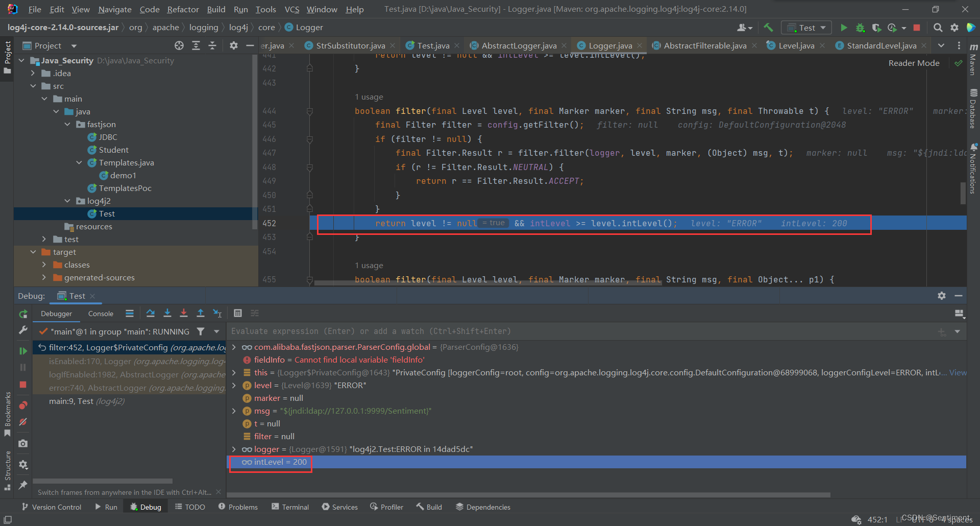Click the frames list horizontal scrollbar

[x=103, y=481]
